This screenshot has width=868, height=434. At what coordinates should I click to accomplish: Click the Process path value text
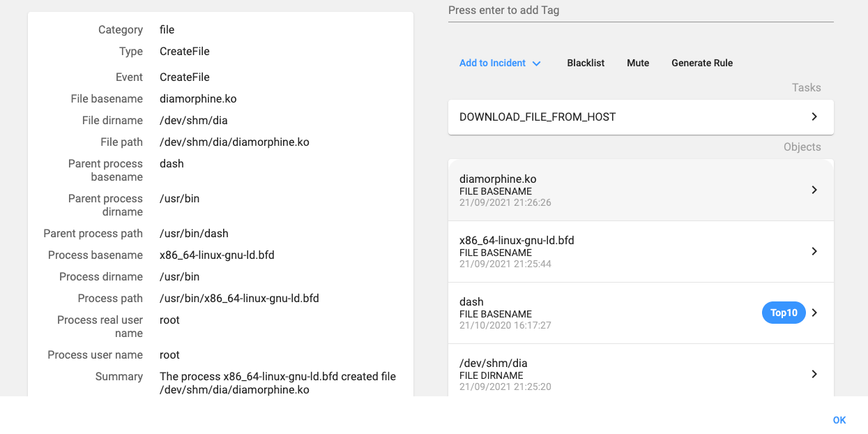[x=239, y=298]
